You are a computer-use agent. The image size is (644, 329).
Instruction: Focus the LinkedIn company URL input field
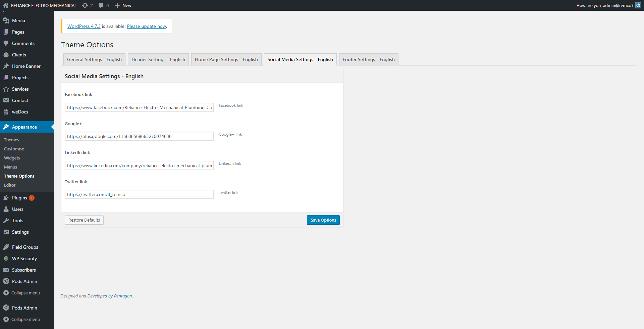pos(139,166)
